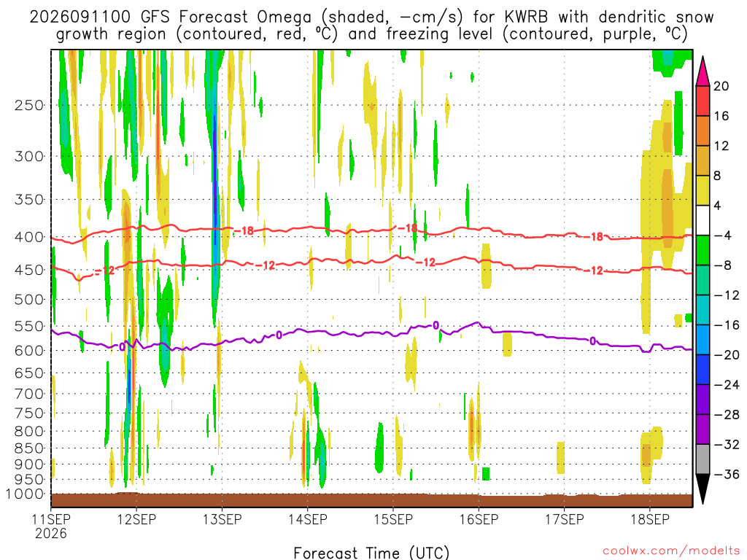The image size is (747, 560).
Task: Click the 13SEP time axis label
Action: (222, 519)
